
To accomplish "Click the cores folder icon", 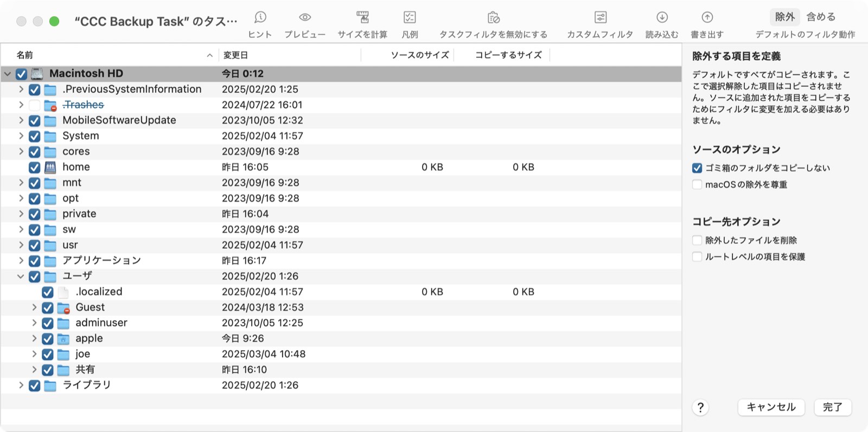I will click(x=50, y=152).
